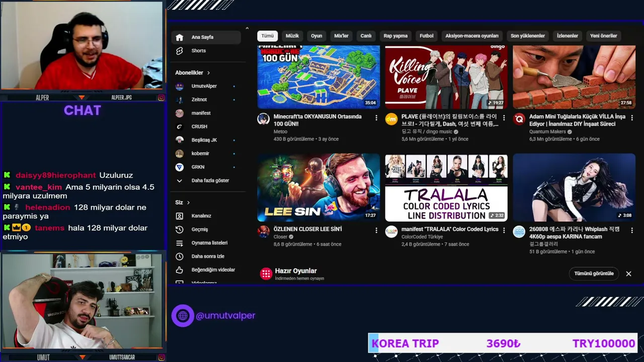Click the dingo music channel avatar
This screenshot has width=644, height=362.
click(x=391, y=119)
